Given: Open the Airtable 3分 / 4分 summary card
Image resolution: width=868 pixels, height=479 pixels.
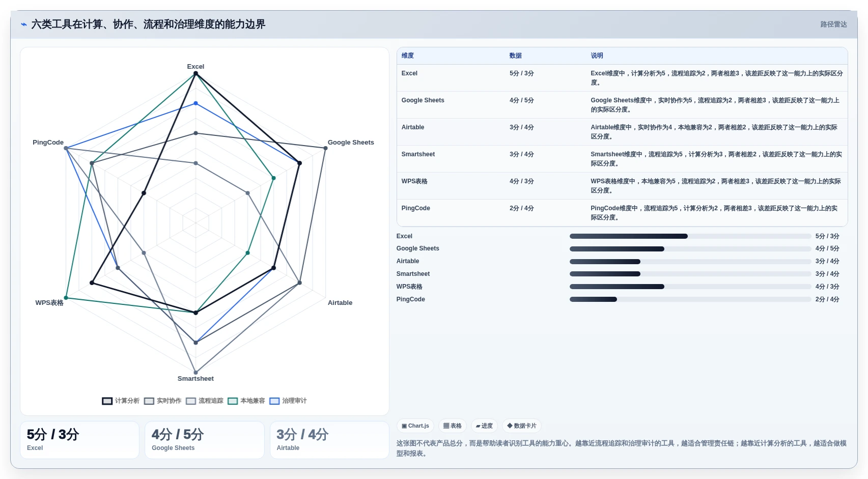Looking at the screenshot, I should click(x=329, y=440).
